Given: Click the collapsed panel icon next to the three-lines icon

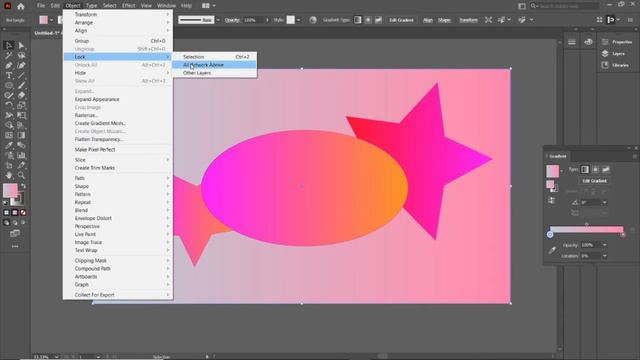Looking at the screenshot, I should (x=588, y=42).
